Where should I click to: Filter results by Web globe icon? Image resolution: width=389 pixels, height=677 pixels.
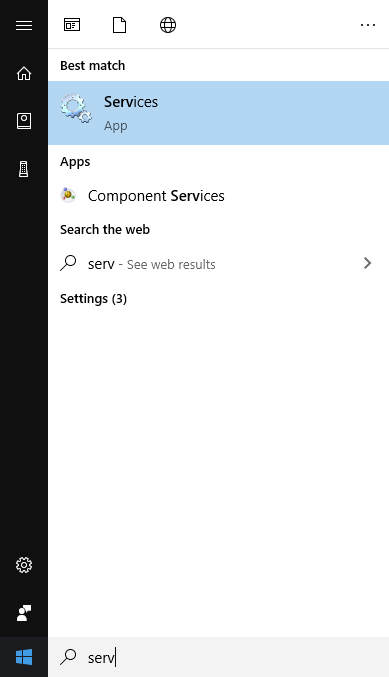[168, 25]
